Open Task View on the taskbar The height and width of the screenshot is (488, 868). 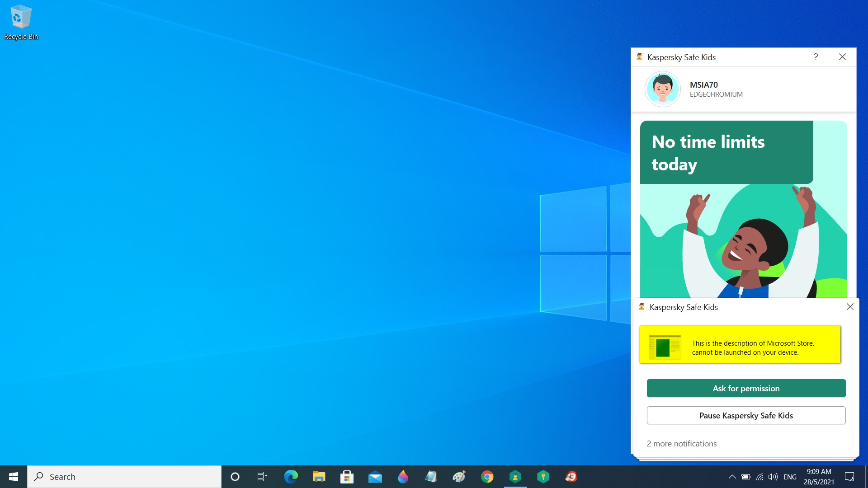click(262, 477)
